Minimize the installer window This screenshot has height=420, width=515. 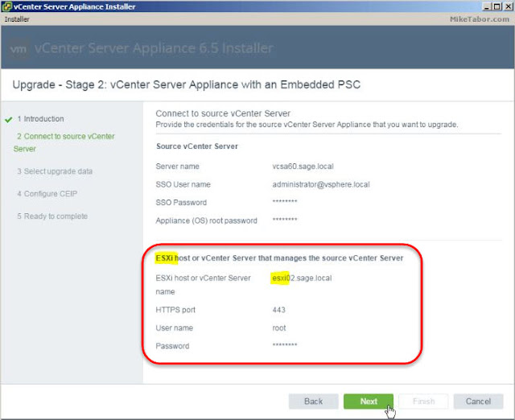tap(487, 6)
